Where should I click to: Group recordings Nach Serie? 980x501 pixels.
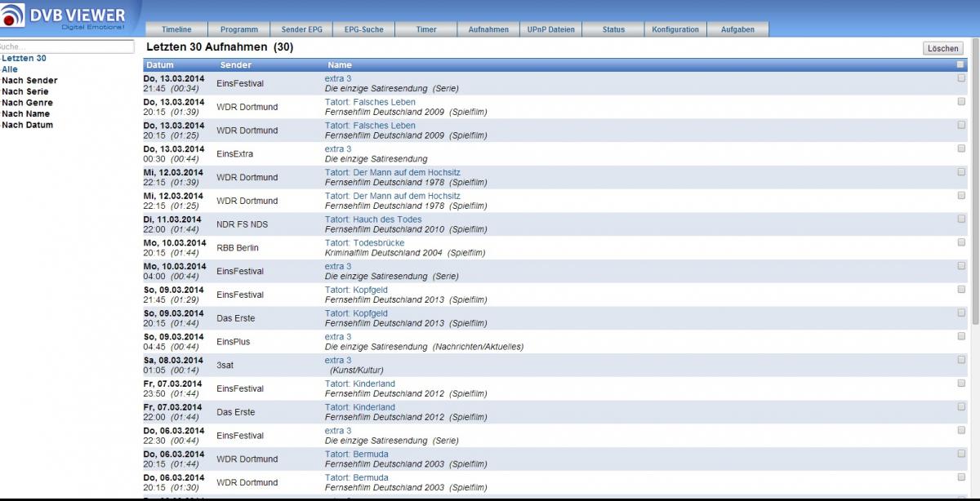(25, 91)
